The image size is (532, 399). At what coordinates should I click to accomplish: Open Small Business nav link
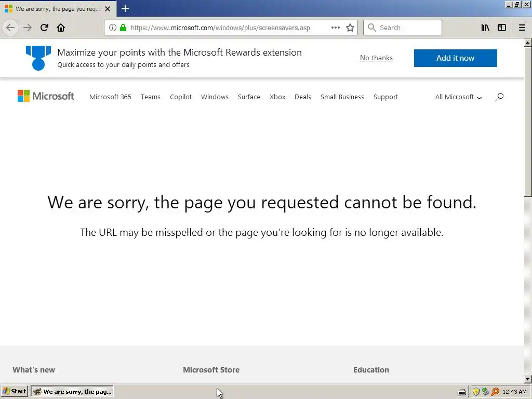(x=342, y=97)
